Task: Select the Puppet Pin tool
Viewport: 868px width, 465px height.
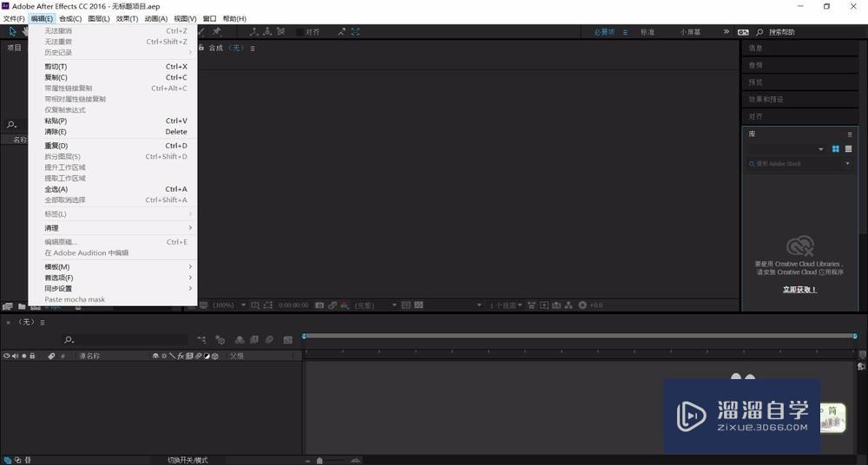Action: point(216,31)
